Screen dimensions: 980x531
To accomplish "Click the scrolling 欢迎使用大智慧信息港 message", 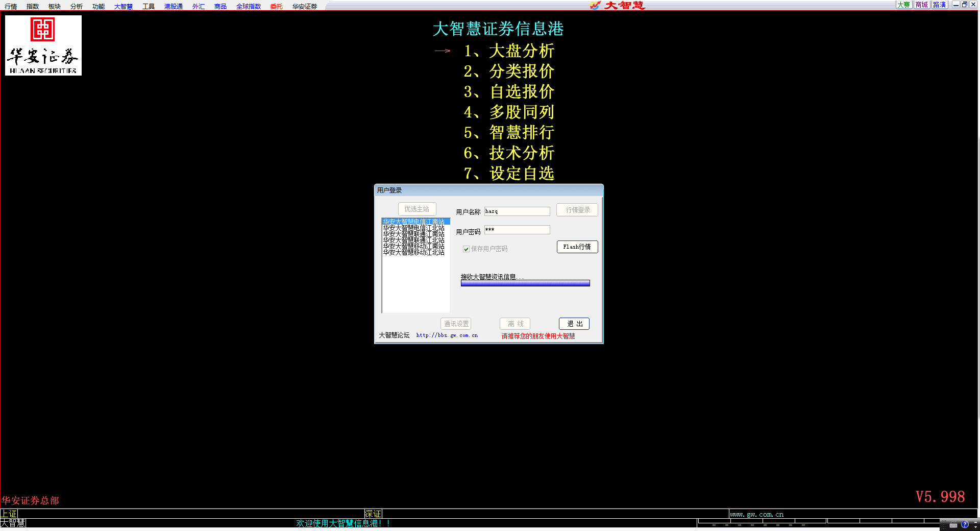I will click(x=343, y=523).
